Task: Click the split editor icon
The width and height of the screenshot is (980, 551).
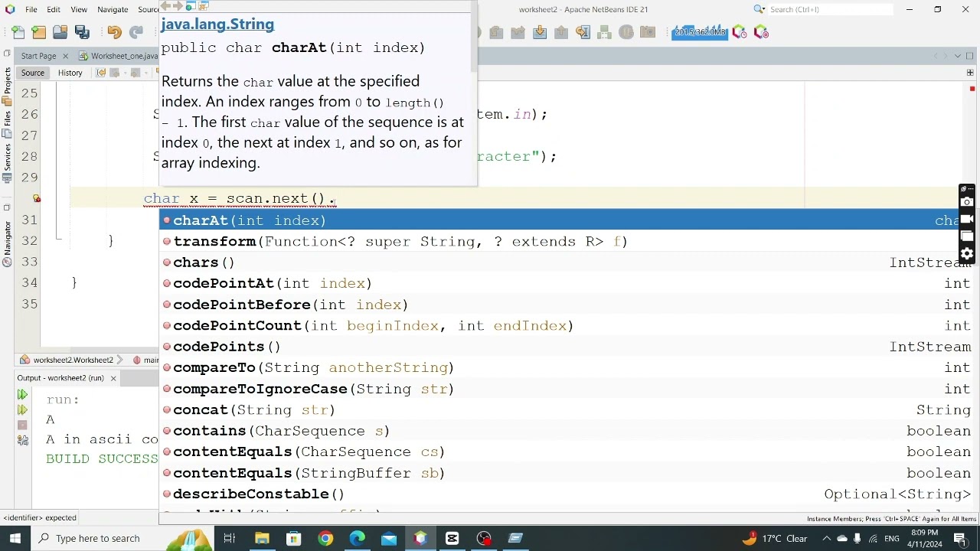Action: 970,73
